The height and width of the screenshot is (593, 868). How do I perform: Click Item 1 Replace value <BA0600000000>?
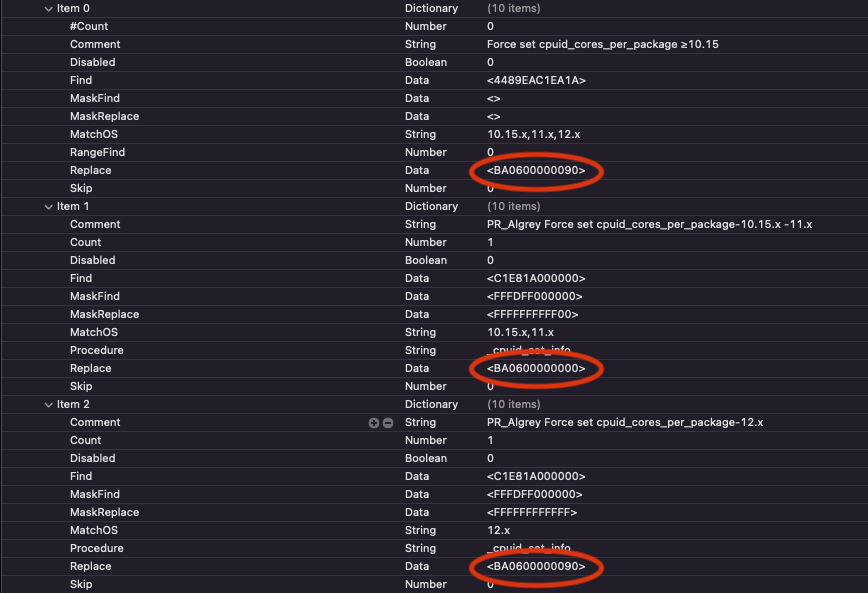[x=536, y=368]
